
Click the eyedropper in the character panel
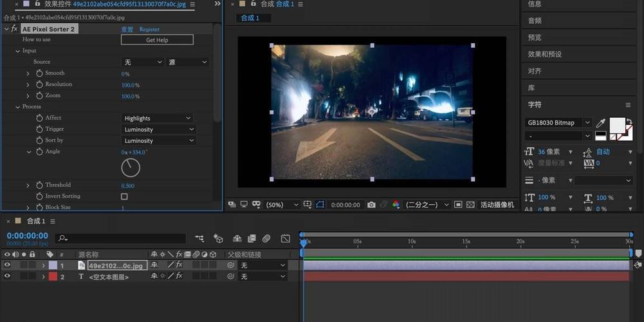coord(600,123)
